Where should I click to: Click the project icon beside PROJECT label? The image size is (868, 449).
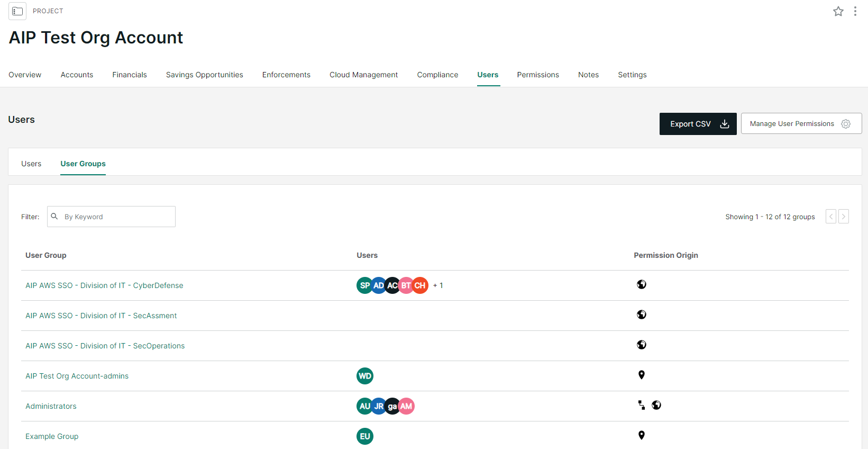pyautogui.click(x=17, y=11)
